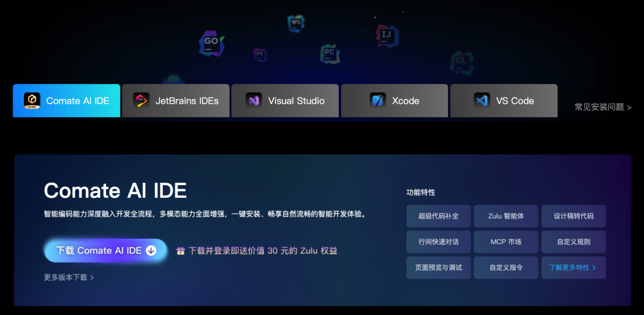Click the floating PyCharm PC icon

tap(330, 54)
